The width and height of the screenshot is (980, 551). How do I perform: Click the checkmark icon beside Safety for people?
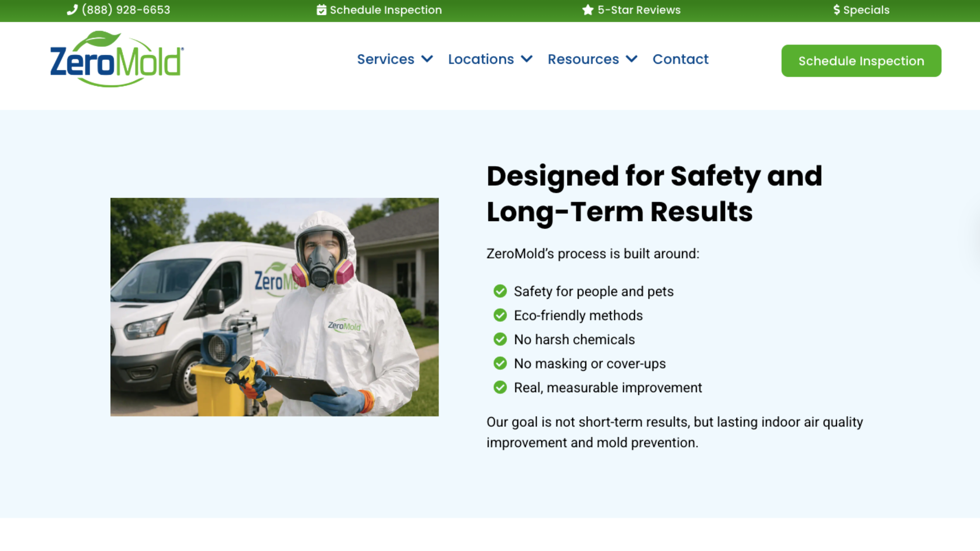click(x=500, y=291)
